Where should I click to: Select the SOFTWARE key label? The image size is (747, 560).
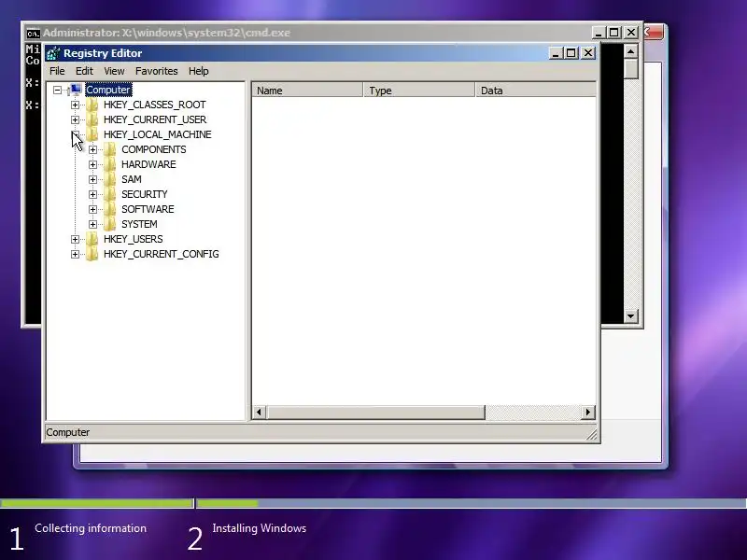tap(148, 209)
